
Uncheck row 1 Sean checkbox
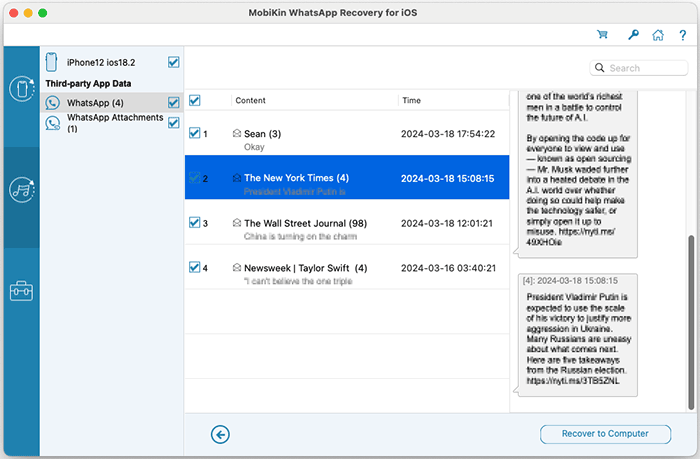pyautogui.click(x=195, y=133)
